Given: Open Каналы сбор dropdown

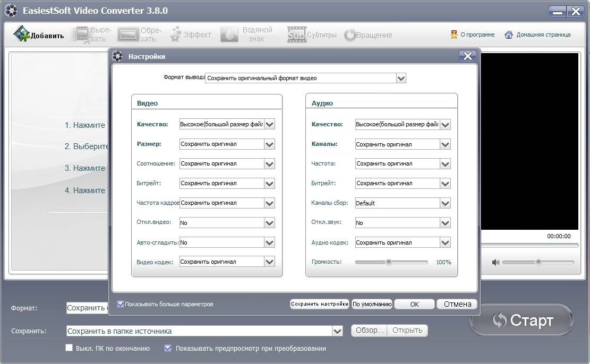Looking at the screenshot, I should click(x=445, y=203).
